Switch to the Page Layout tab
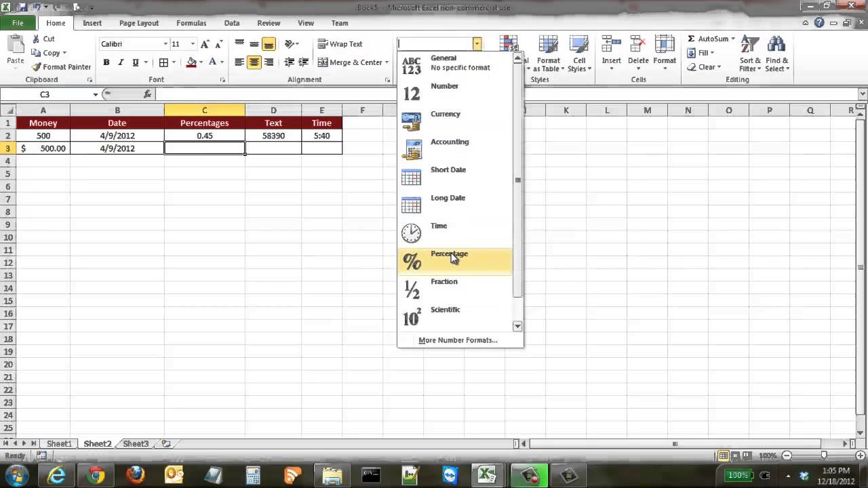Viewport: 868px width, 488px height. click(x=139, y=23)
